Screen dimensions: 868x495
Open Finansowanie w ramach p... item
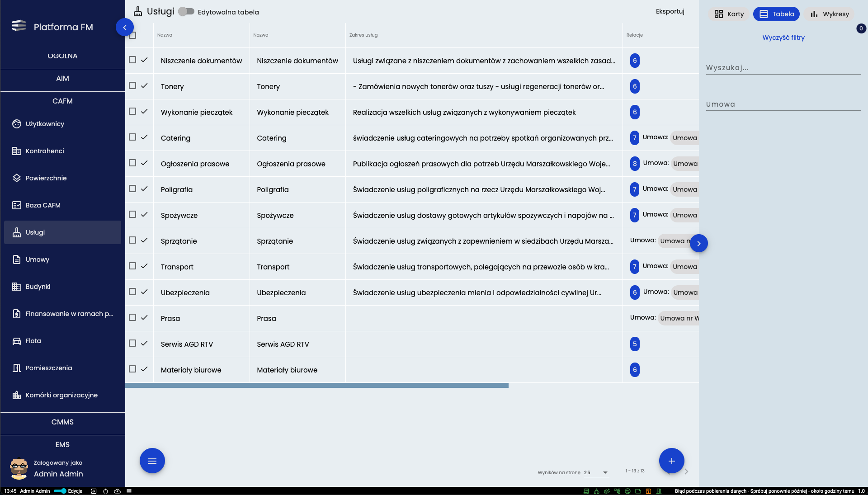[x=62, y=314]
